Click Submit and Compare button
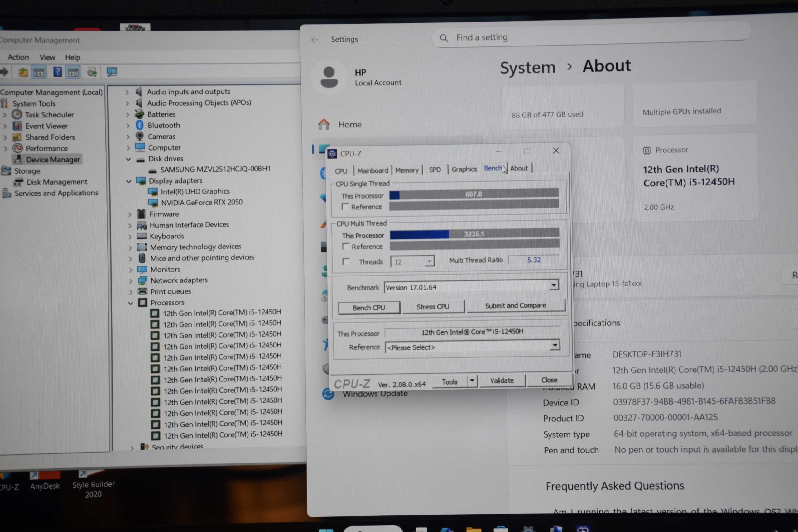798x532 pixels. tap(516, 305)
